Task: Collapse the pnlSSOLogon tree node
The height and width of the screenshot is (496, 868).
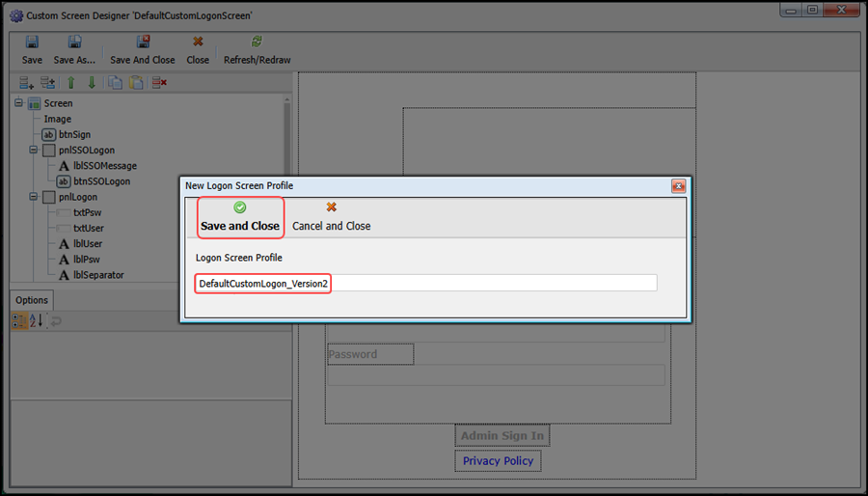Action: coord(34,151)
